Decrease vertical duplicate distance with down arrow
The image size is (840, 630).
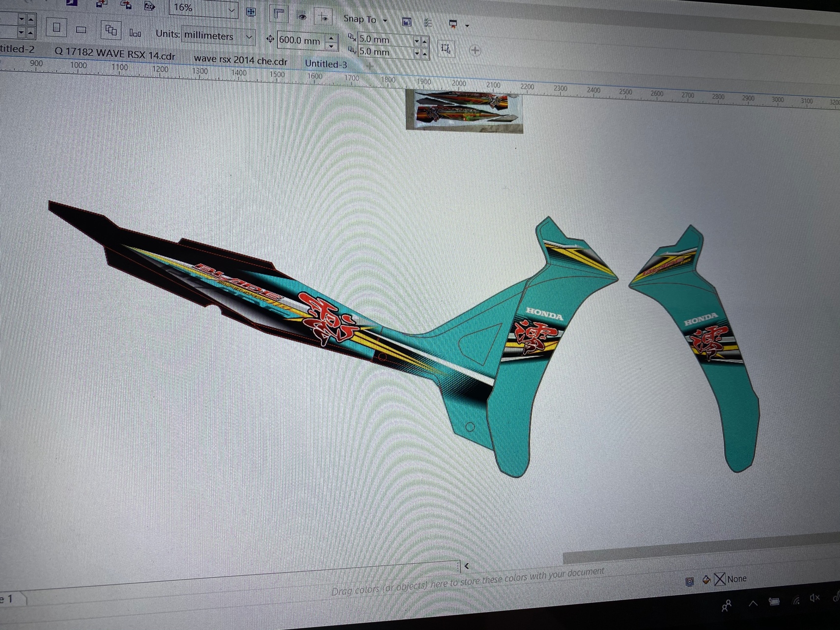(x=417, y=53)
